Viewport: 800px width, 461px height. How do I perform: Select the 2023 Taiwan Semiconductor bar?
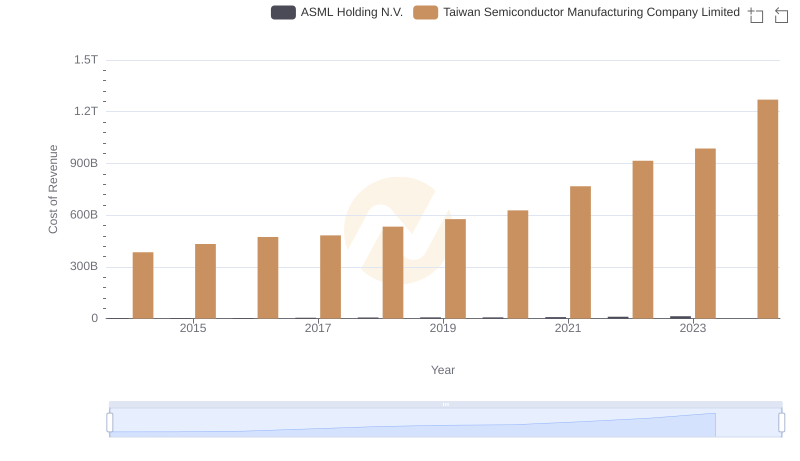click(706, 234)
